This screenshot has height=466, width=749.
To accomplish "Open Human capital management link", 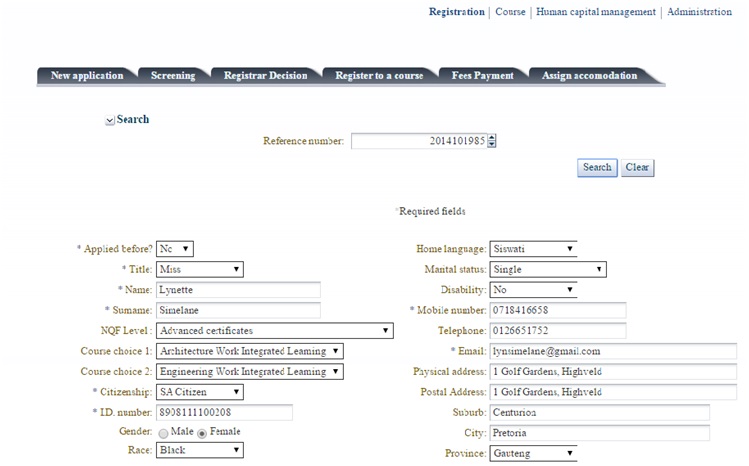I will (596, 12).
